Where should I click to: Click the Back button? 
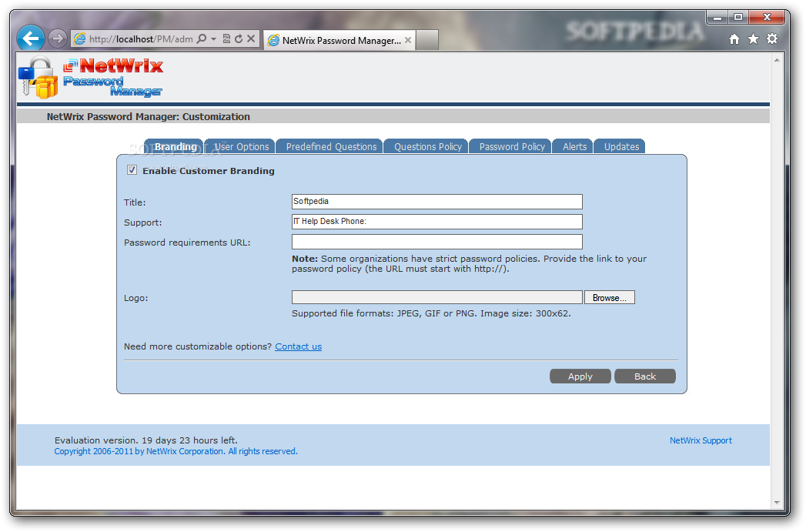pos(645,376)
